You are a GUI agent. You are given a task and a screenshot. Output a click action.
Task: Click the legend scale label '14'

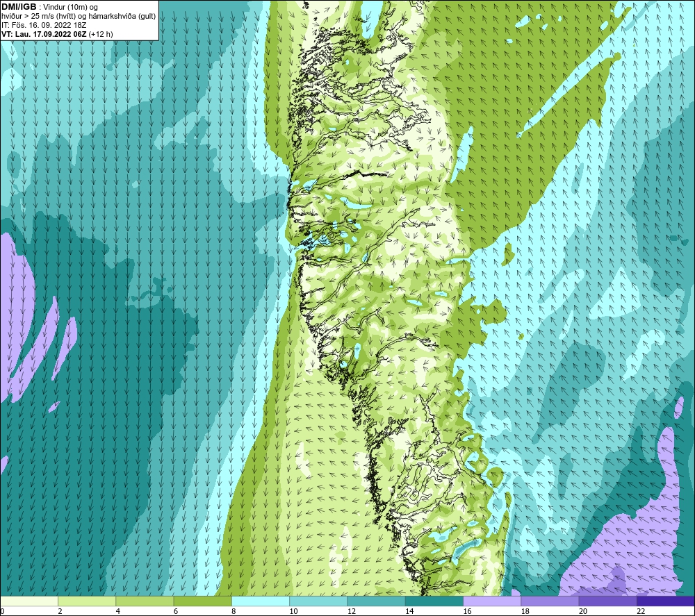[x=409, y=612]
